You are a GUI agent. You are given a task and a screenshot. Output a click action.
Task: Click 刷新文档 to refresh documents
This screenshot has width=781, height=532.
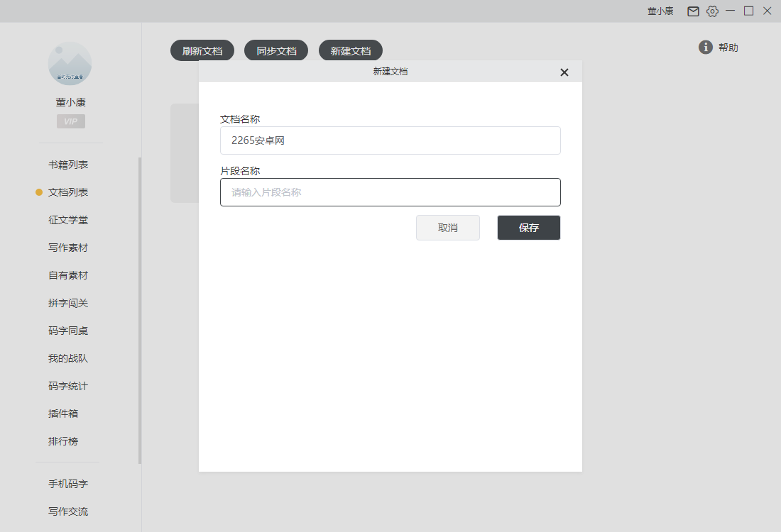[x=202, y=50]
